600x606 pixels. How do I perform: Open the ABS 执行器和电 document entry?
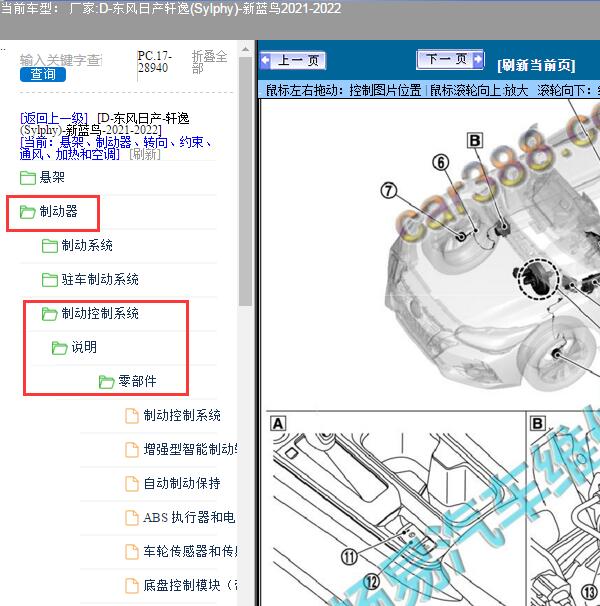189,517
